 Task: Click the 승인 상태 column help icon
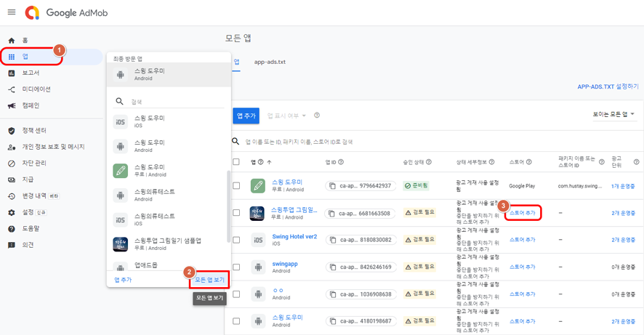(x=429, y=162)
